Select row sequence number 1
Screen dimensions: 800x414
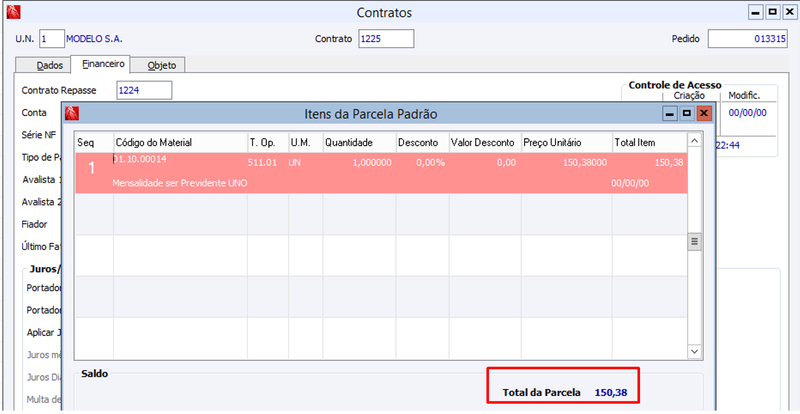point(92,169)
